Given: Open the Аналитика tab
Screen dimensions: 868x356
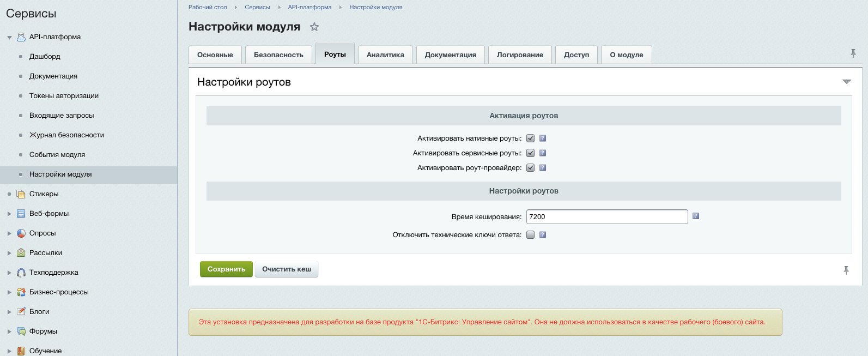Looking at the screenshot, I should [385, 55].
